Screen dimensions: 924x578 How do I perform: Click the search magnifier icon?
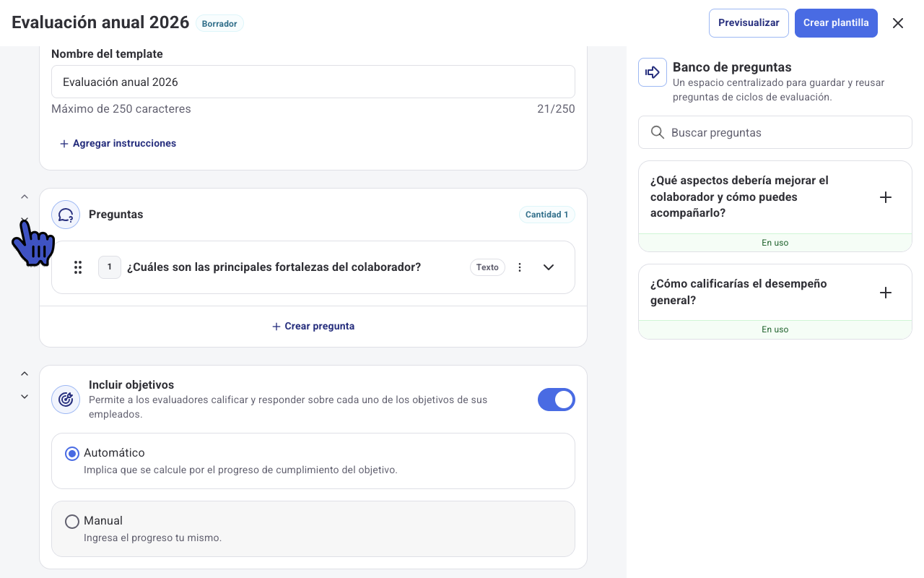click(x=658, y=132)
